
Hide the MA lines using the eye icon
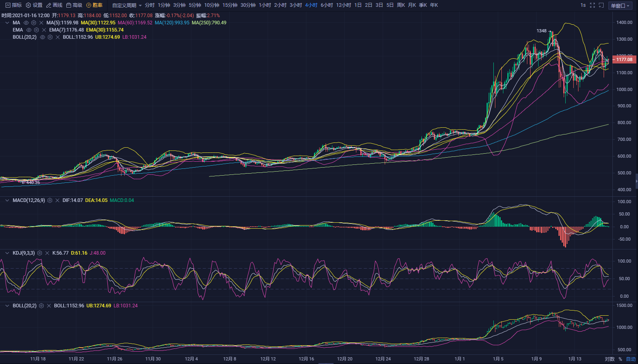pos(26,23)
